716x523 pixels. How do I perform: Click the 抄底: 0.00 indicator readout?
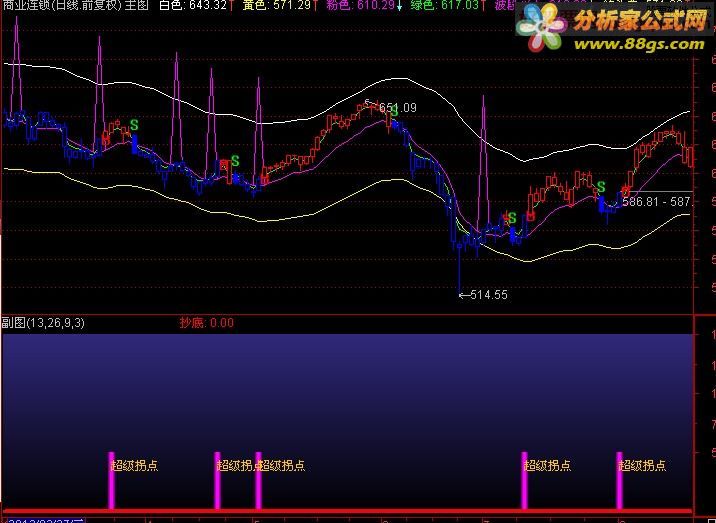pos(206,323)
